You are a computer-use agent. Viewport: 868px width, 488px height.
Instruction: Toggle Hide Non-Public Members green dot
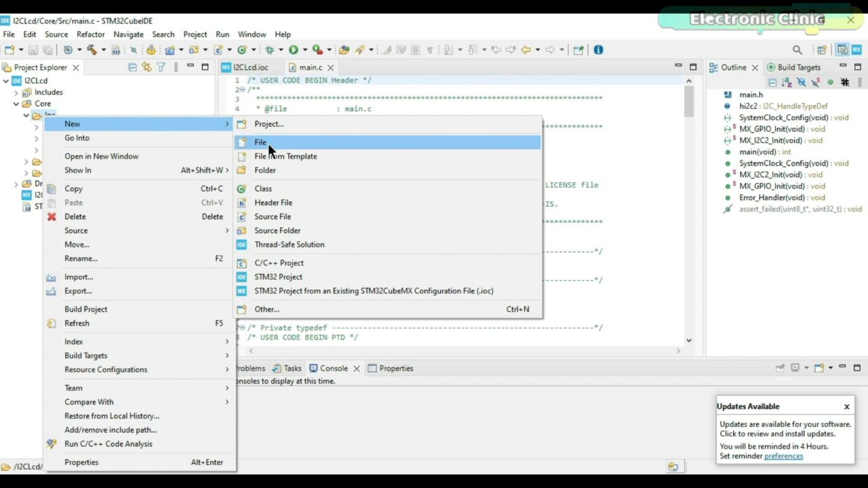coord(830,82)
